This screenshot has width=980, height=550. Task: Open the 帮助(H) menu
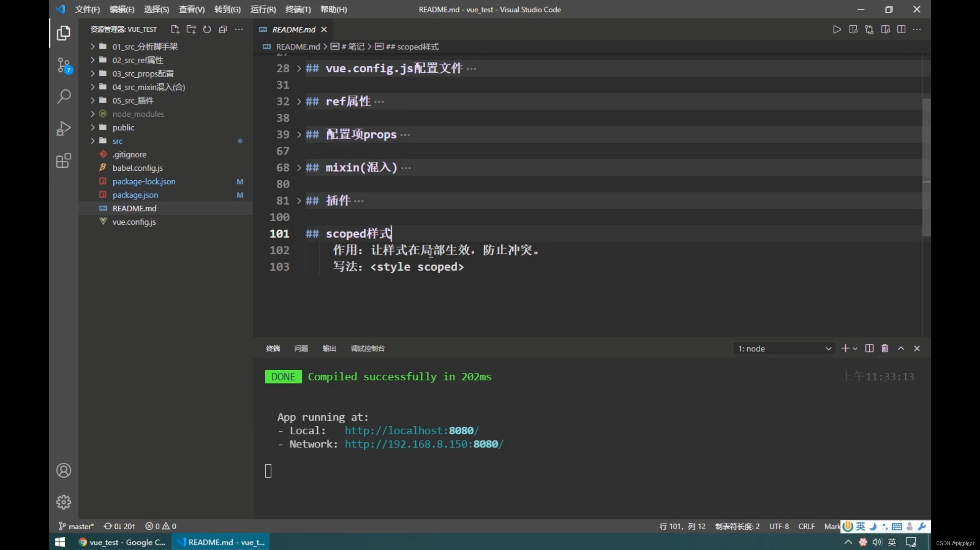tap(333, 10)
